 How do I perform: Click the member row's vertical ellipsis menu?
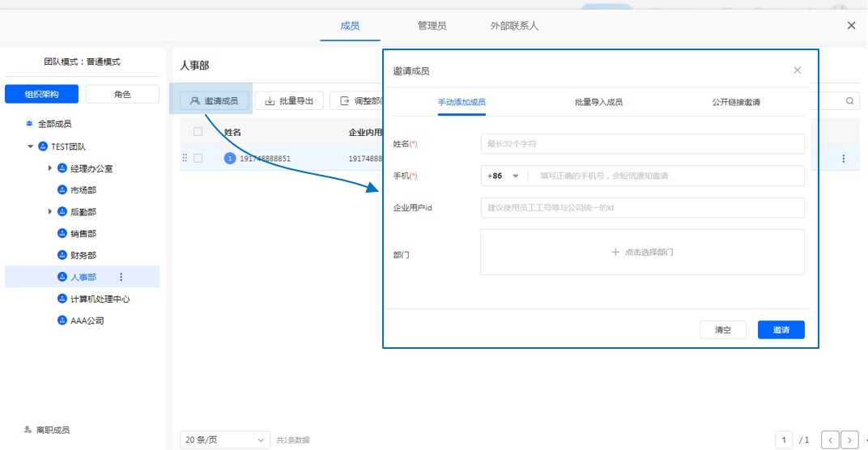844,159
